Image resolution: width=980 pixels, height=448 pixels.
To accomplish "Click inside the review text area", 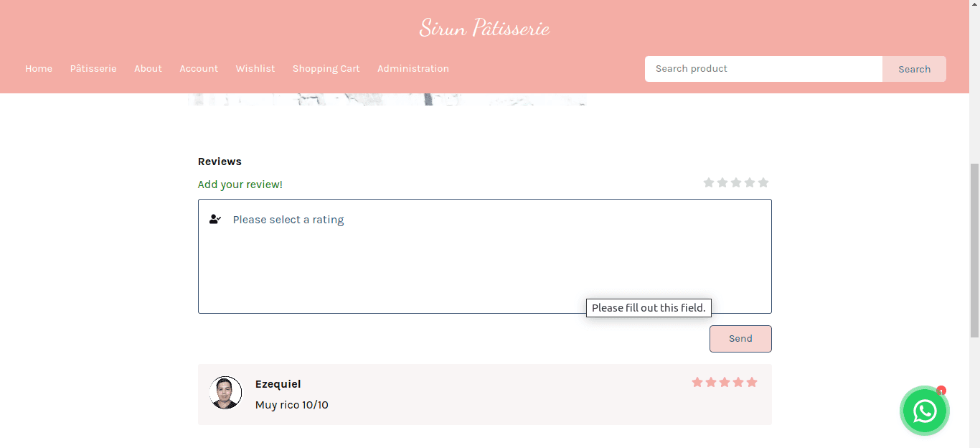I will coord(484,266).
